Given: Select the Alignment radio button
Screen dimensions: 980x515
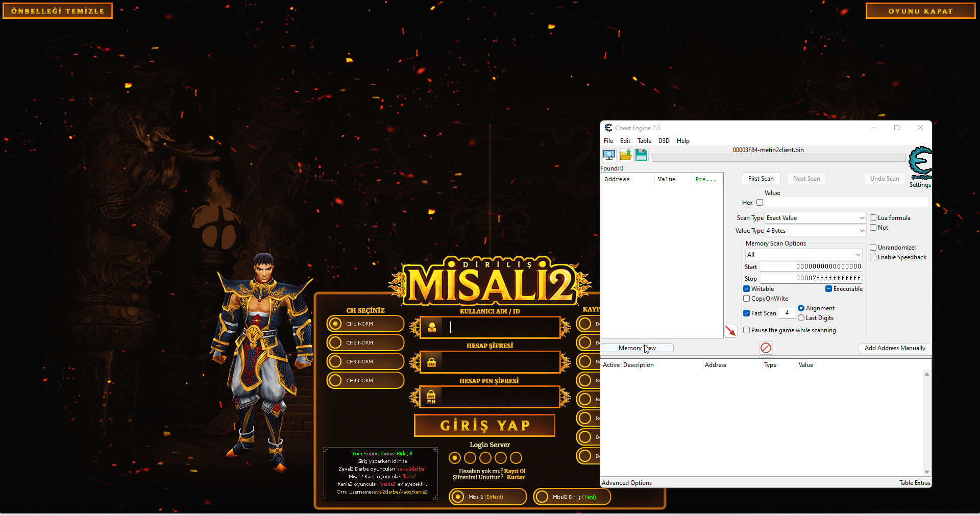Looking at the screenshot, I should coord(801,308).
